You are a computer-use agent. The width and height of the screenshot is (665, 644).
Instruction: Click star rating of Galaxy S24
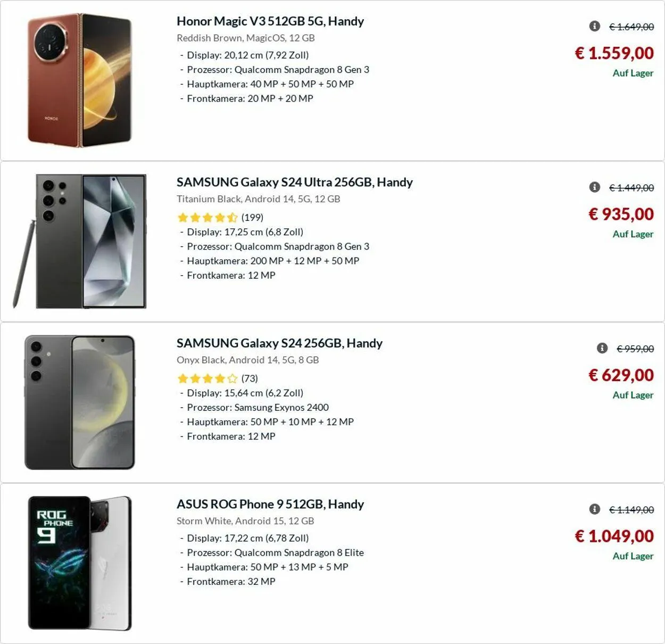tap(207, 378)
